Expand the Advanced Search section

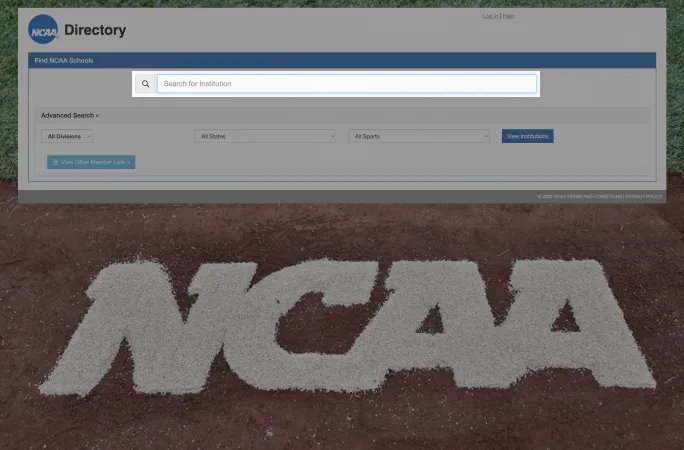[x=70, y=116]
